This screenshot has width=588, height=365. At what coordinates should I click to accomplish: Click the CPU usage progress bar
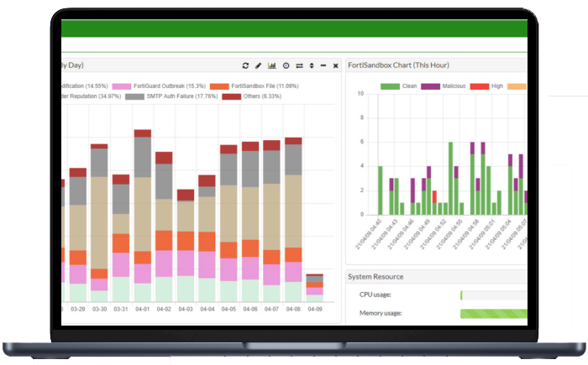tap(494, 295)
